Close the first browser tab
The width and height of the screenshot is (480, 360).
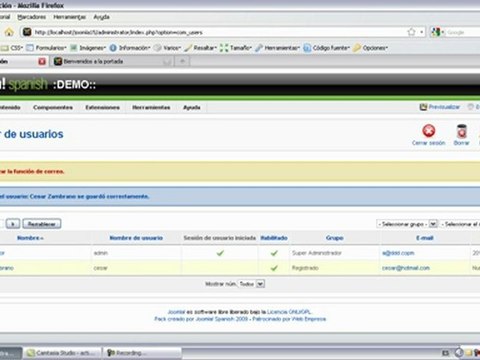tap(42, 61)
